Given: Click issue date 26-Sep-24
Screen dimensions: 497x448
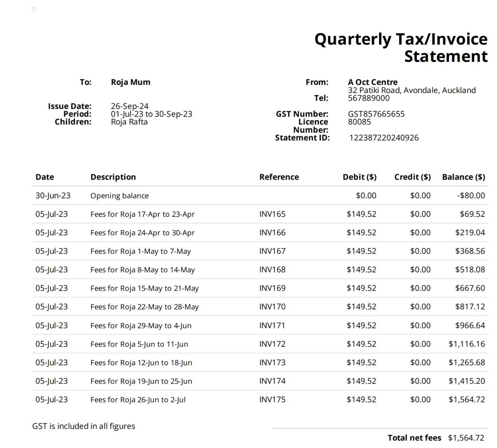Looking at the screenshot, I should point(130,106).
